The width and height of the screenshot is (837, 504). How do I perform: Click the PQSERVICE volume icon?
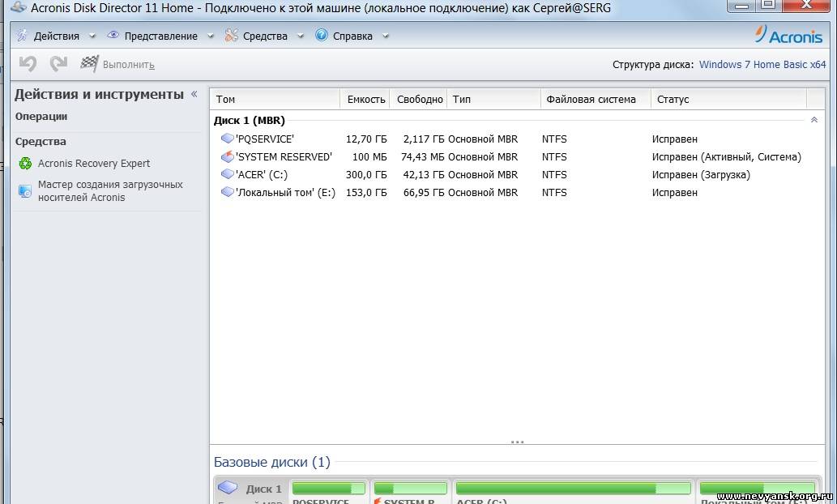[228, 139]
